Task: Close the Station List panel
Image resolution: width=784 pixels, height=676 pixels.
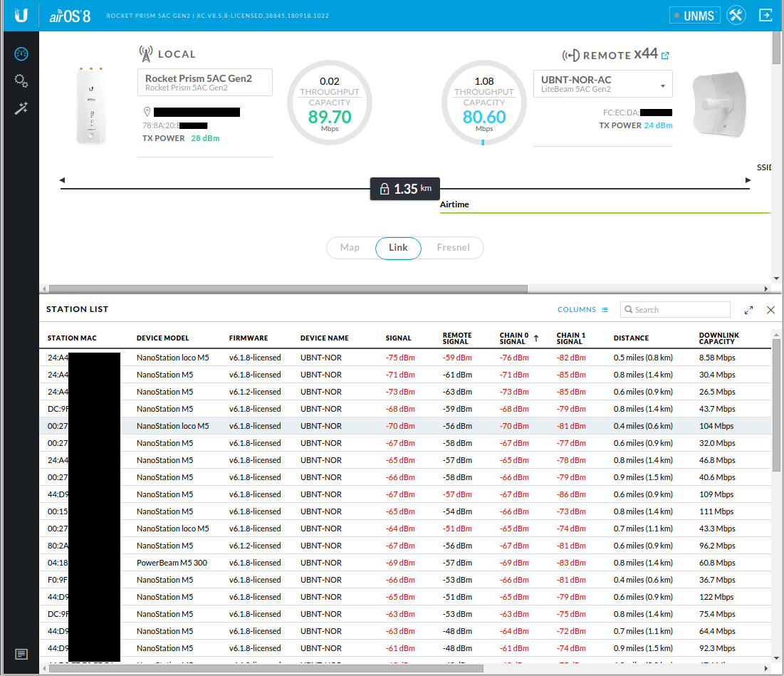Action: tap(770, 310)
